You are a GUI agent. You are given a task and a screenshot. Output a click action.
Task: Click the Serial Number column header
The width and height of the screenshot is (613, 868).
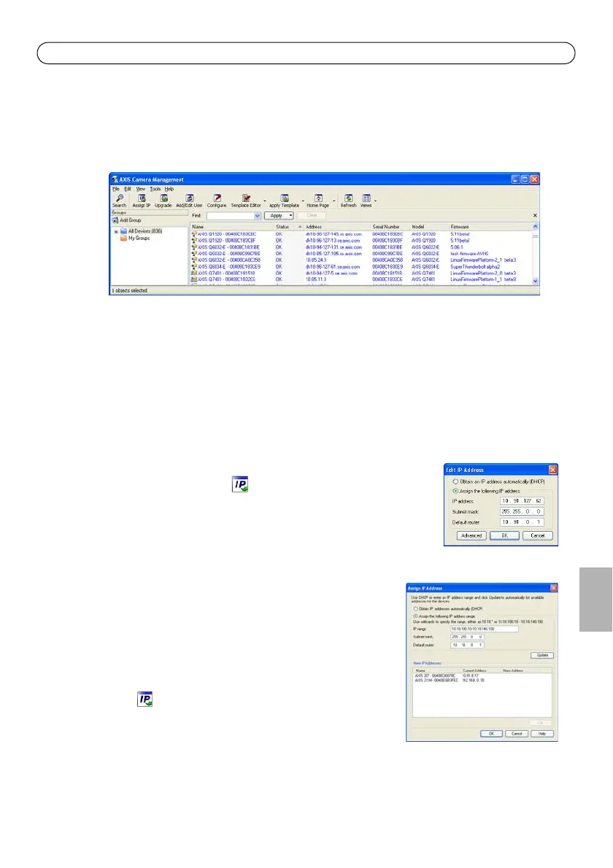(x=390, y=227)
